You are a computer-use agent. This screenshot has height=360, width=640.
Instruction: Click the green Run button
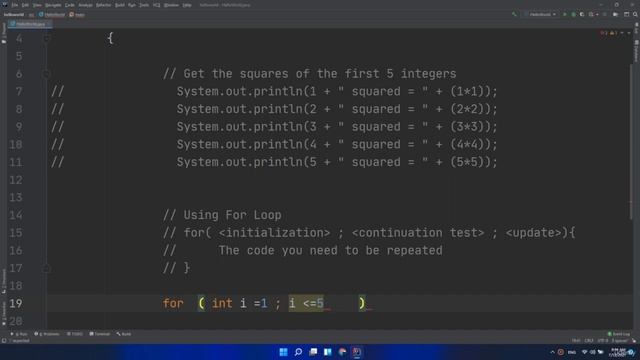click(x=565, y=14)
